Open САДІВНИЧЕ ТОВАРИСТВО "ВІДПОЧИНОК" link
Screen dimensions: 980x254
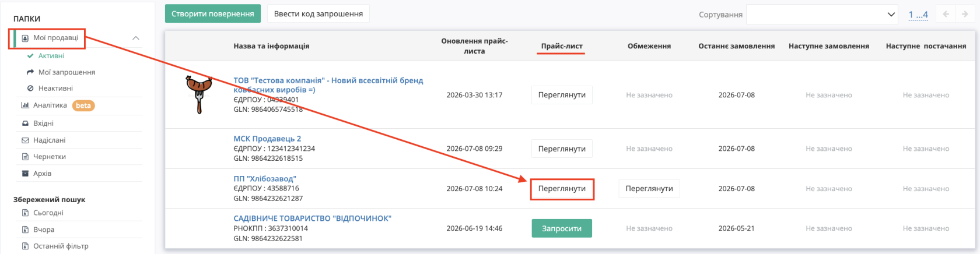(x=312, y=218)
